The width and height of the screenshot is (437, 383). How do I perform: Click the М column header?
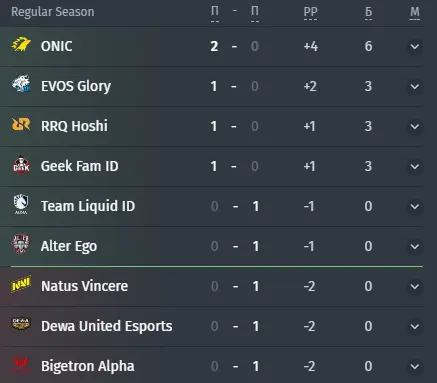tap(415, 12)
